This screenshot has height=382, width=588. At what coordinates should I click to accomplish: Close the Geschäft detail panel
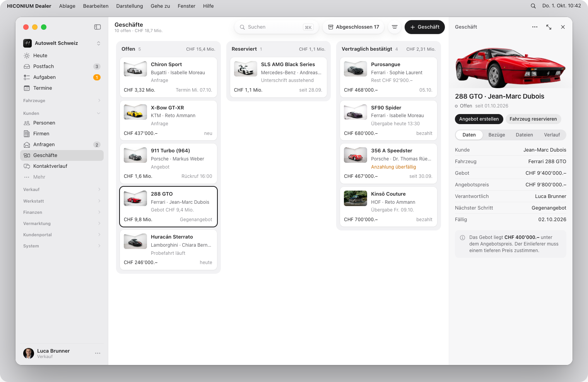tap(563, 27)
